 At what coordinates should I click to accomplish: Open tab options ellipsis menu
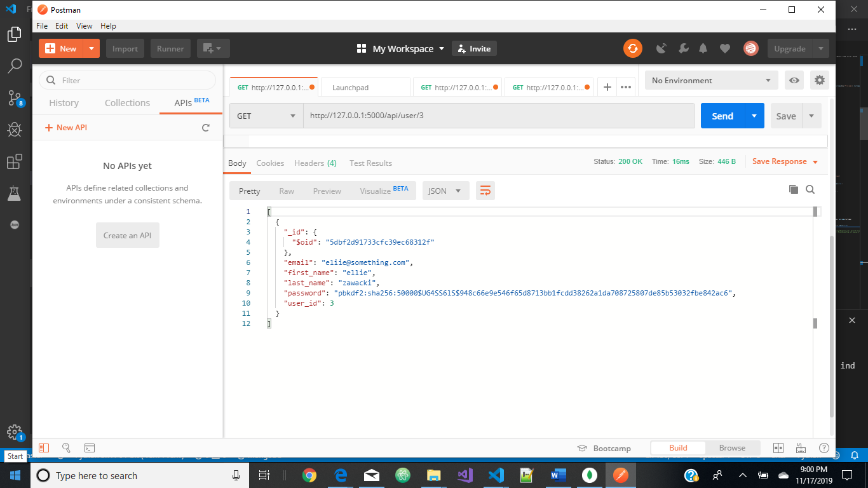[626, 87]
